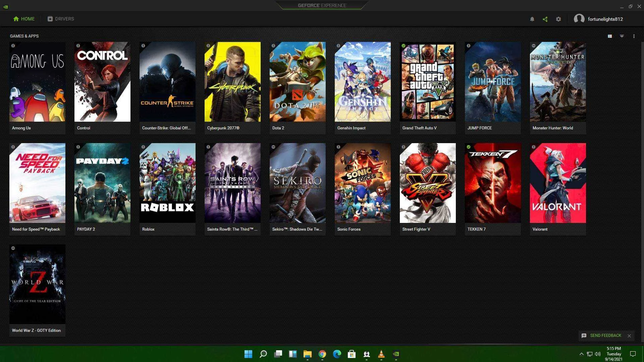Click the 'Genshin Impact' title label
The image size is (644, 362).
(351, 128)
